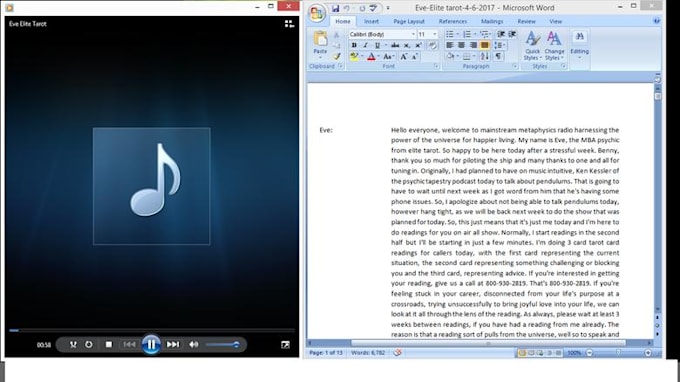The height and width of the screenshot is (382, 680).
Task: Align text right in Paragraph group
Action: click(x=473, y=45)
